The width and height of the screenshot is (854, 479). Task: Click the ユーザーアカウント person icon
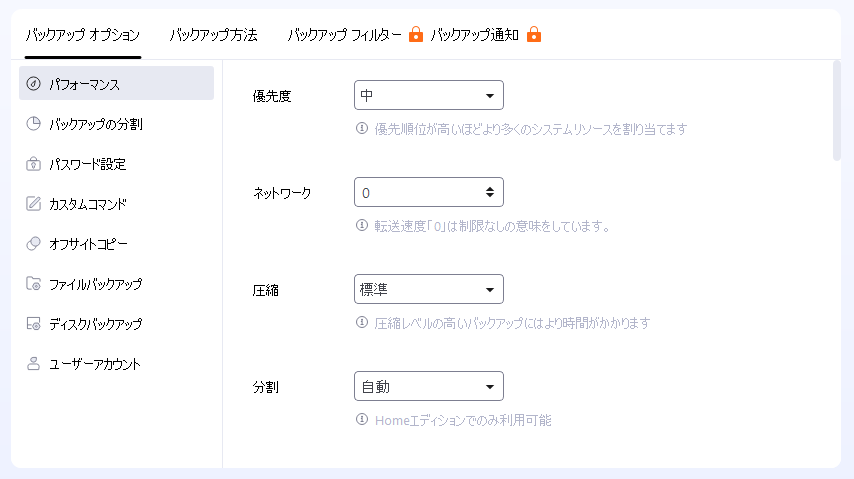33,363
